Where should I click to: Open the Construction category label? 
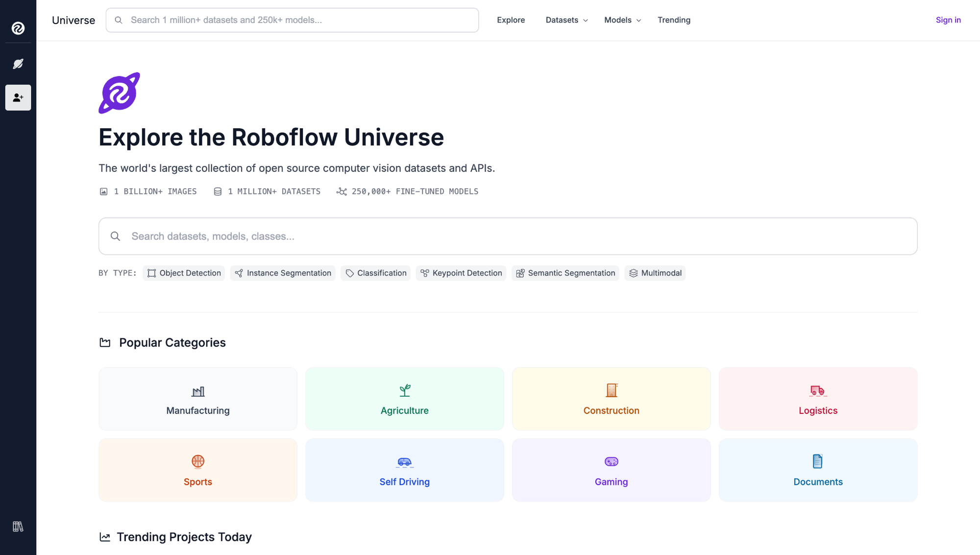point(612,410)
